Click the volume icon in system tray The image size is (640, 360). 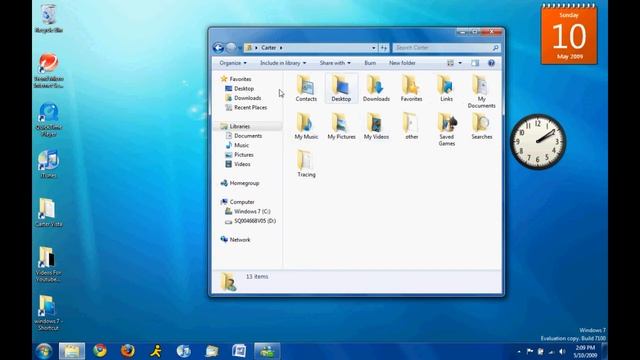[562, 351]
